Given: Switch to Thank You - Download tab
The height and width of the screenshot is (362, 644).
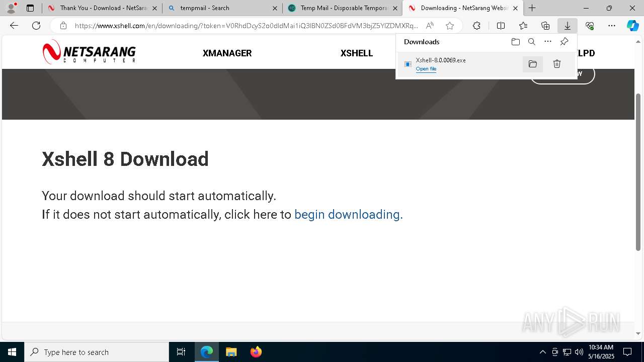Looking at the screenshot, I should pos(103,8).
